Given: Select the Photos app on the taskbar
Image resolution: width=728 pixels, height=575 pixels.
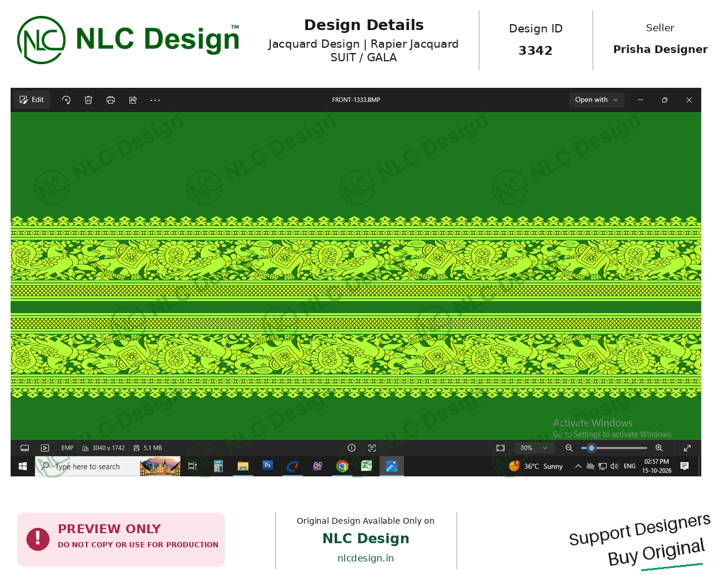Looking at the screenshot, I should tap(392, 467).
